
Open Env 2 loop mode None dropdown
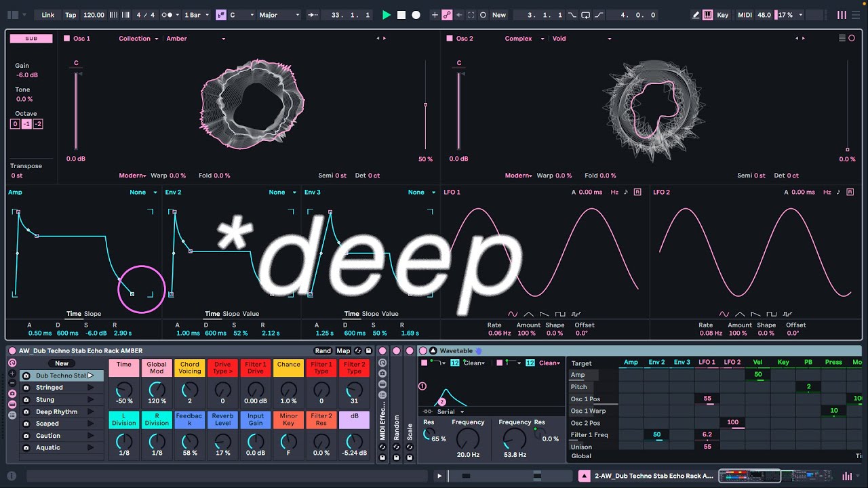pos(283,192)
